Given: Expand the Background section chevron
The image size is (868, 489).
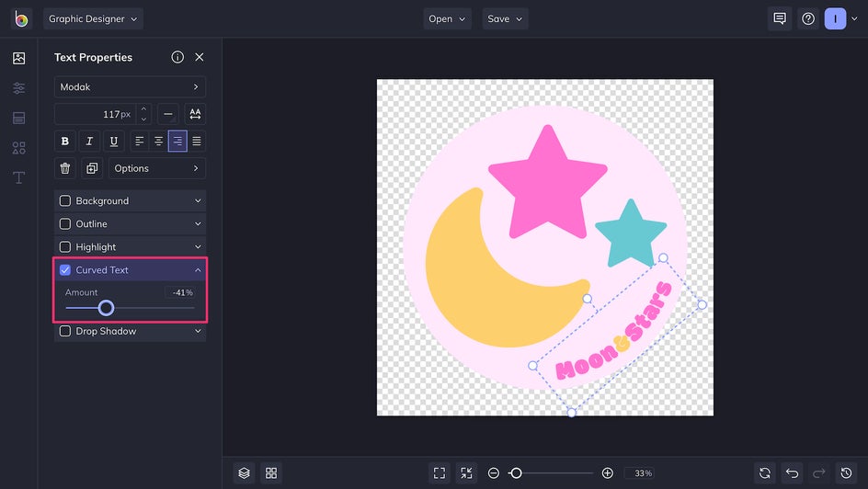Looking at the screenshot, I should 198,200.
